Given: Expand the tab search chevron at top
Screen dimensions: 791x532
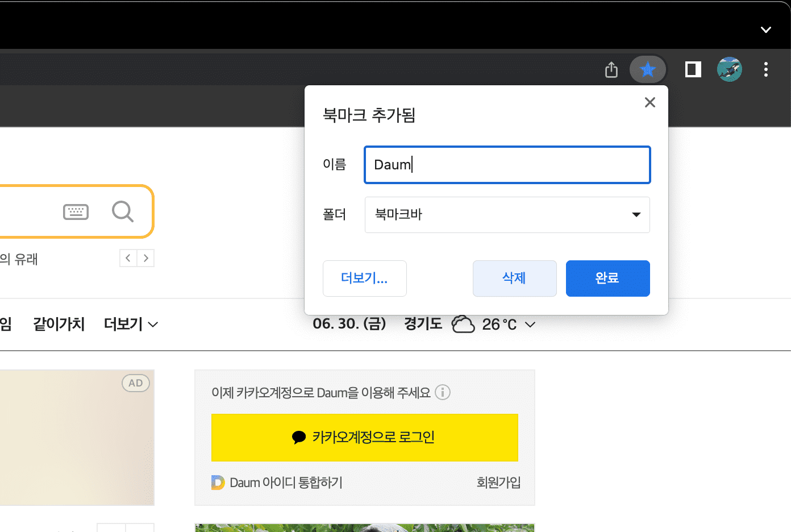Looking at the screenshot, I should pyautogui.click(x=765, y=30).
